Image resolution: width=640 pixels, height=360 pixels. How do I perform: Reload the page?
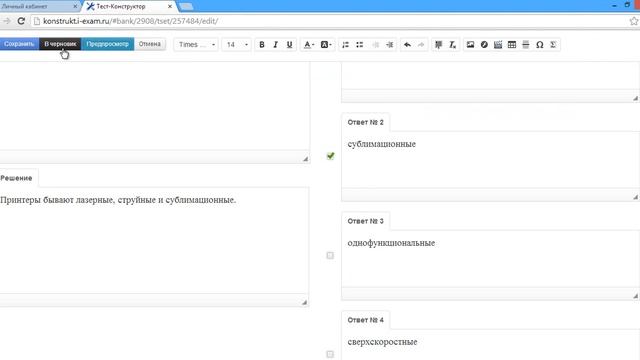(x=21, y=21)
